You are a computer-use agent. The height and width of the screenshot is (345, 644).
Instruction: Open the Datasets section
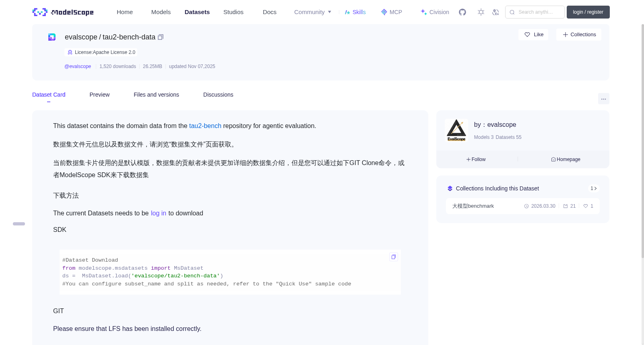pos(197,12)
